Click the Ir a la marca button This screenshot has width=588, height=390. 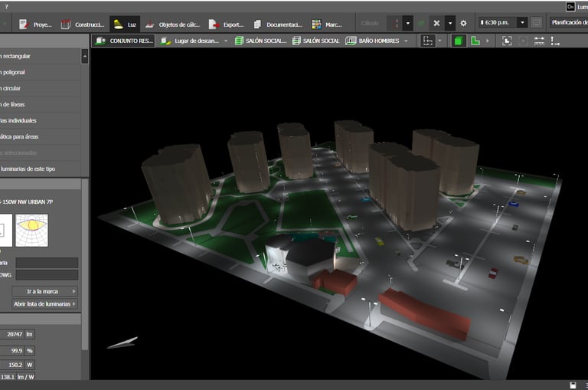pyautogui.click(x=45, y=291)
